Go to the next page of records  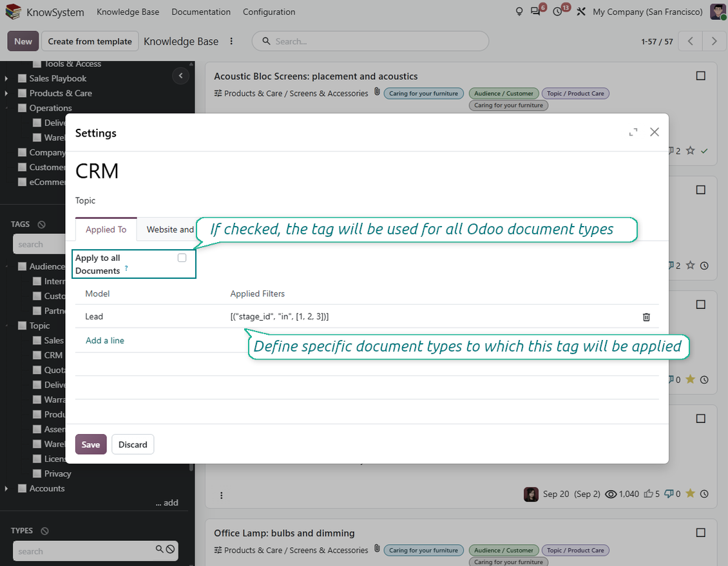click(x=714, y=41)
